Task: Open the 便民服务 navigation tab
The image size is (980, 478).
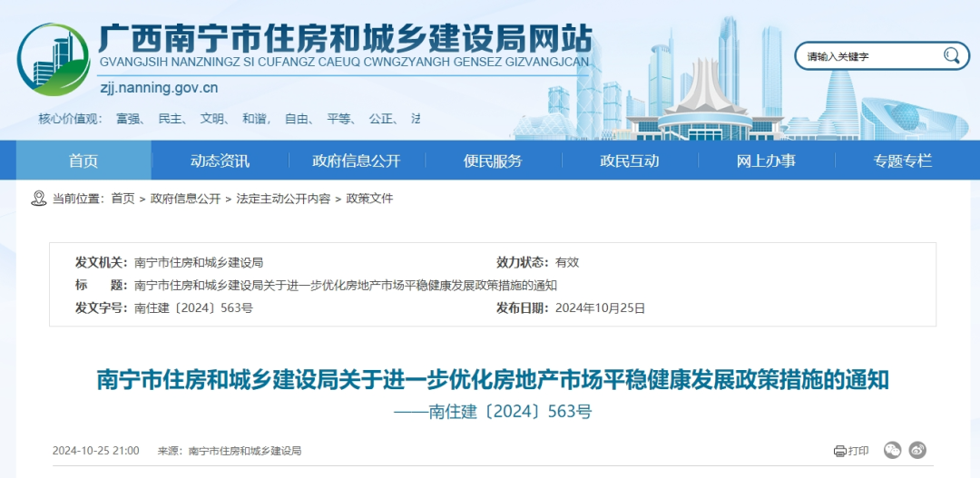Action: pos(493,161)
